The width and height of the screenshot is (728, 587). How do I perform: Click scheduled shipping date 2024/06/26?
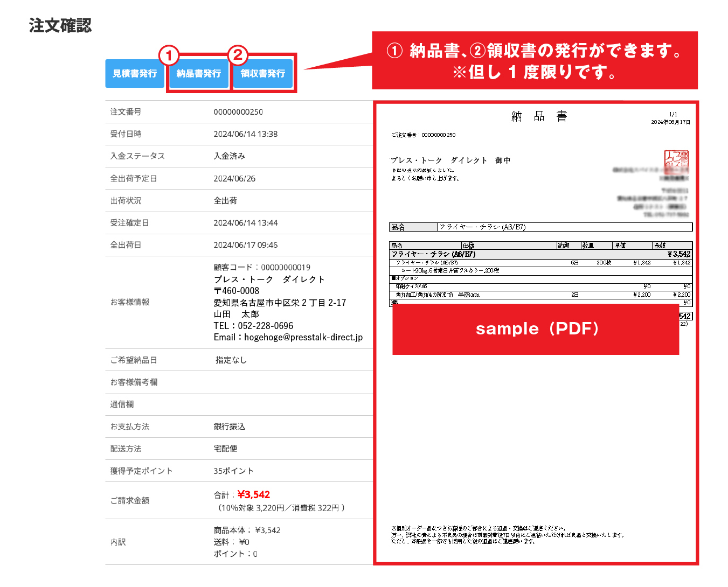pyautogui.click(x=234, y=178)
